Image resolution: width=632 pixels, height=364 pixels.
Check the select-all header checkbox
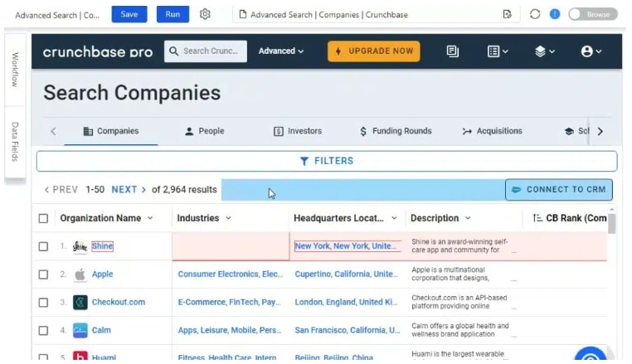43,218
